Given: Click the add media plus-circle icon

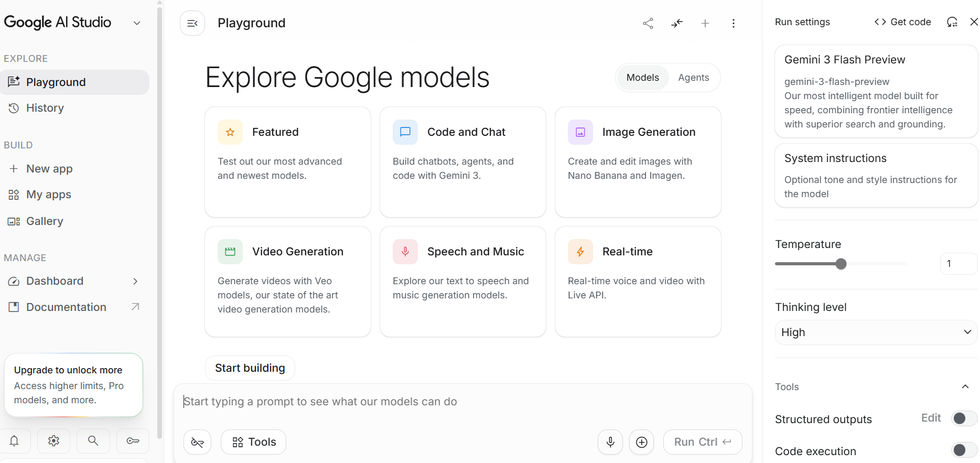Looking at the screenshot, I should click(x=641, y=442).
